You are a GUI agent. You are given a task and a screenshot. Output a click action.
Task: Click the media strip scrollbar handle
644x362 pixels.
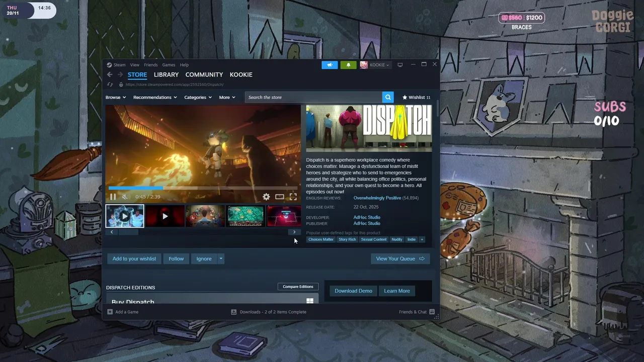point(128,232)
